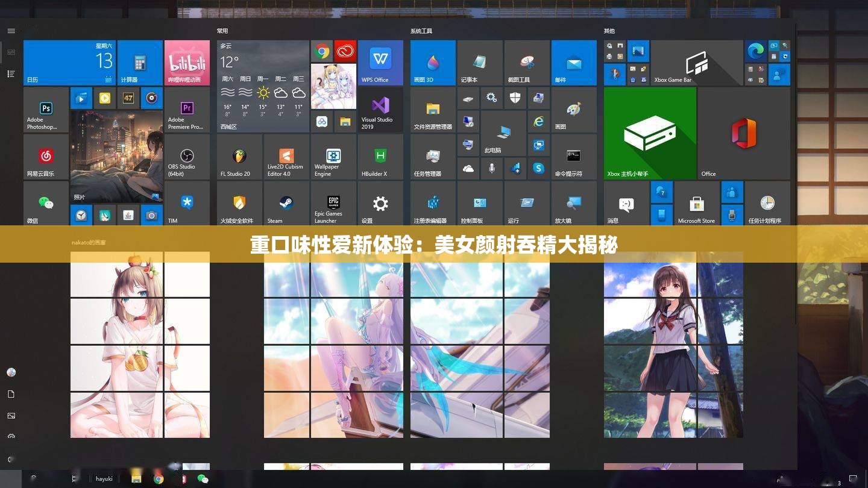Open OBS Studio (64bit)
The image size is (868, 488).
pyautogui.click(x=187, y=157)
